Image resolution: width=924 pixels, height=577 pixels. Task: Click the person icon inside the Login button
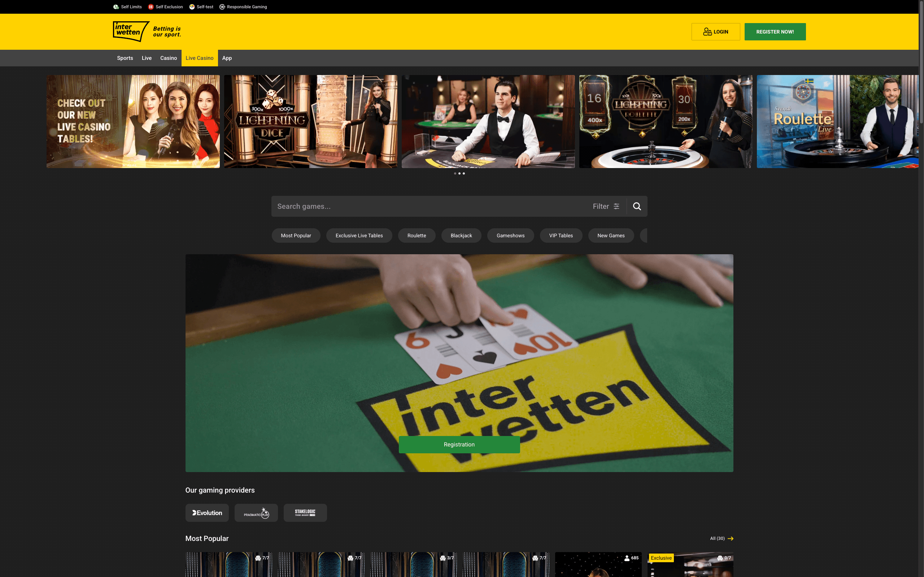point(707,31)
